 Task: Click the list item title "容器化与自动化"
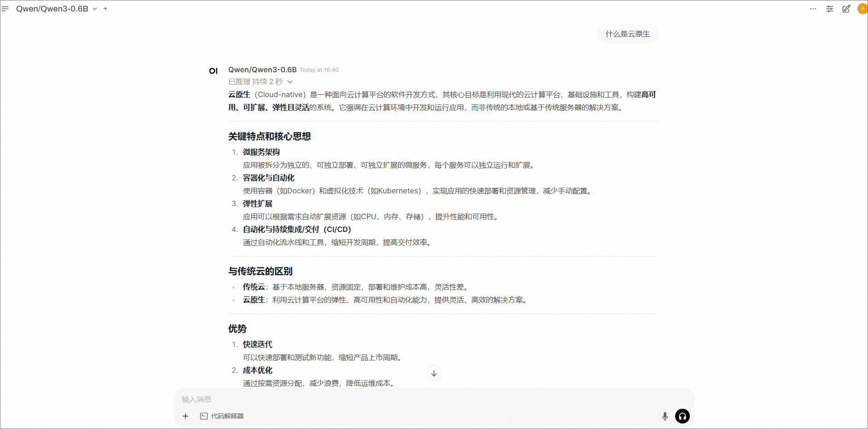269,178
